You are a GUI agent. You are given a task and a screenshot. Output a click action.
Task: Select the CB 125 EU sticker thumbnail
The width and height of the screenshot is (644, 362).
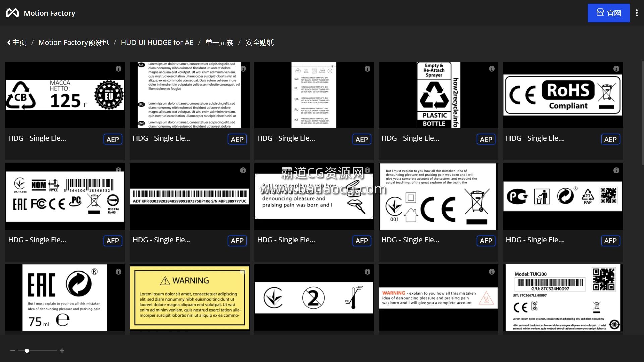point(65,95)
